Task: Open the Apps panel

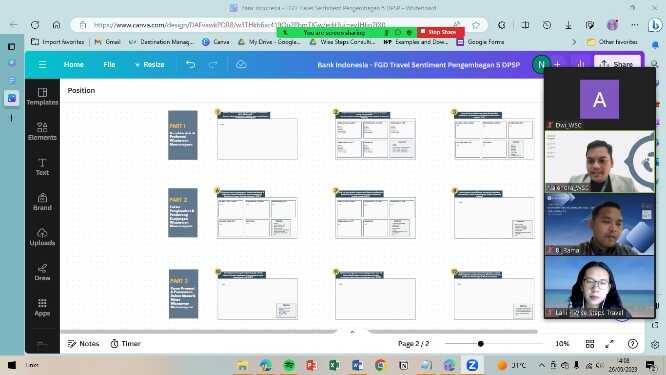Action: tap(42, 307)
